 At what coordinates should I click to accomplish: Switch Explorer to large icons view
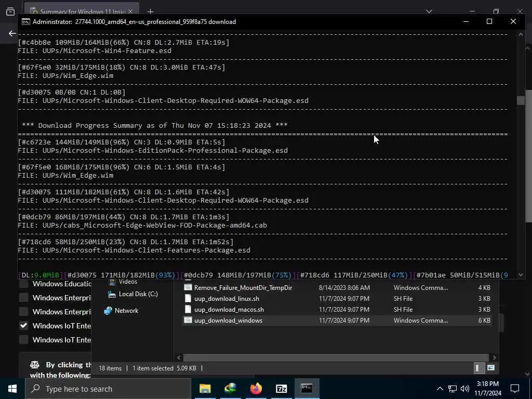[x=490, y=368]
